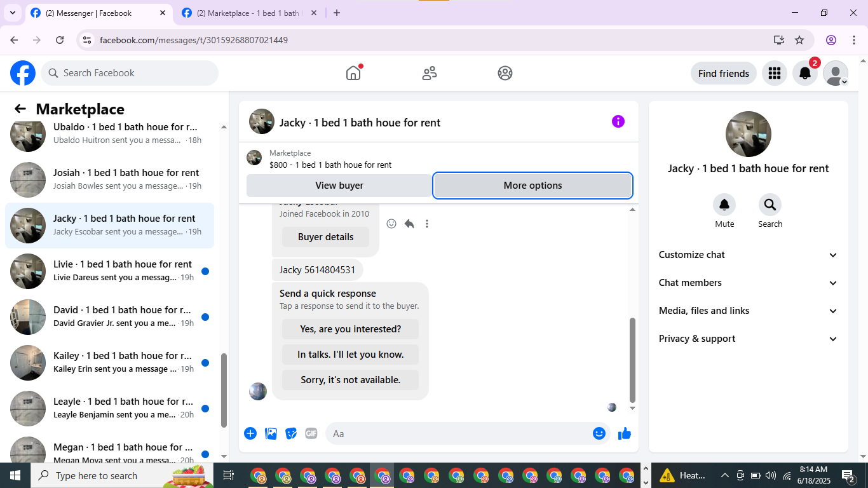Click the Facebook logo icon
The height and width of the screenshot is (488, 868).
click(23, 73)
